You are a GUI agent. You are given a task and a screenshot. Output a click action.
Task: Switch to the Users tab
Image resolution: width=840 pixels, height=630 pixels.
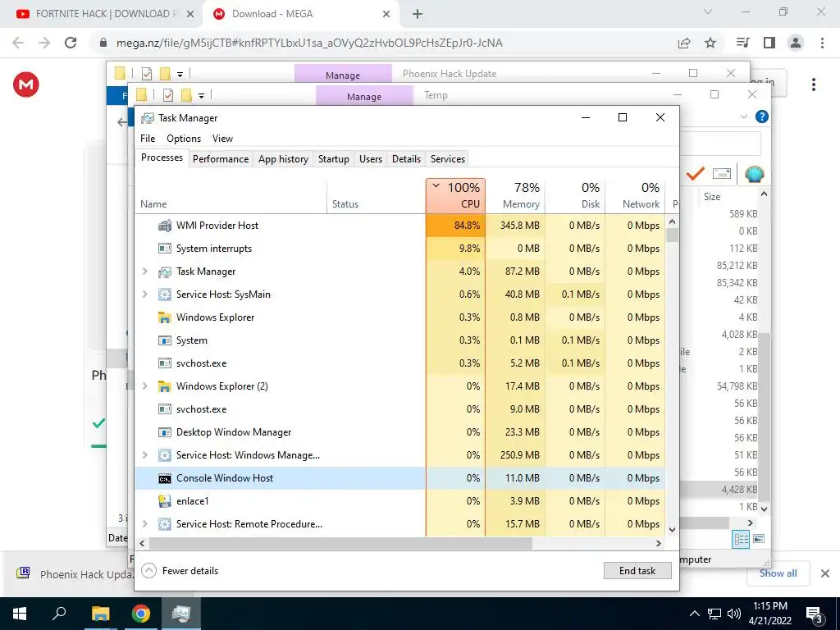pos(371,159)
